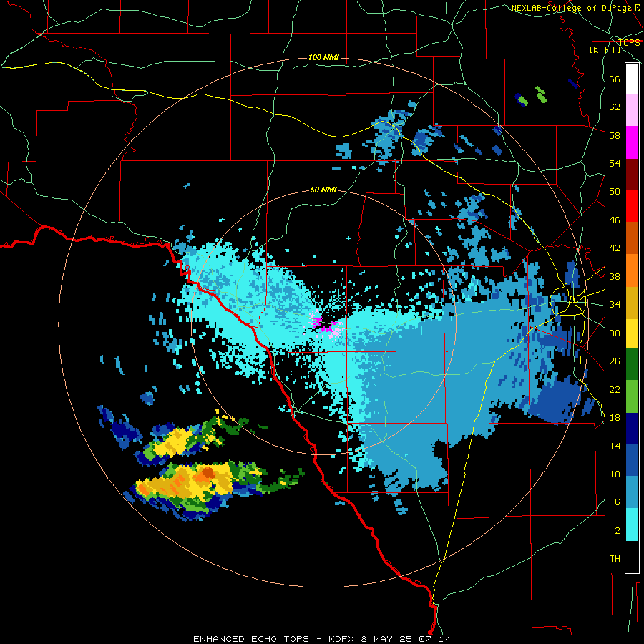This screenshot has height=644, width=644.
Task: Click the "ENHANCED ECHO TOPS" caption text
Action: pyautogui.click(x=251, y=639)
